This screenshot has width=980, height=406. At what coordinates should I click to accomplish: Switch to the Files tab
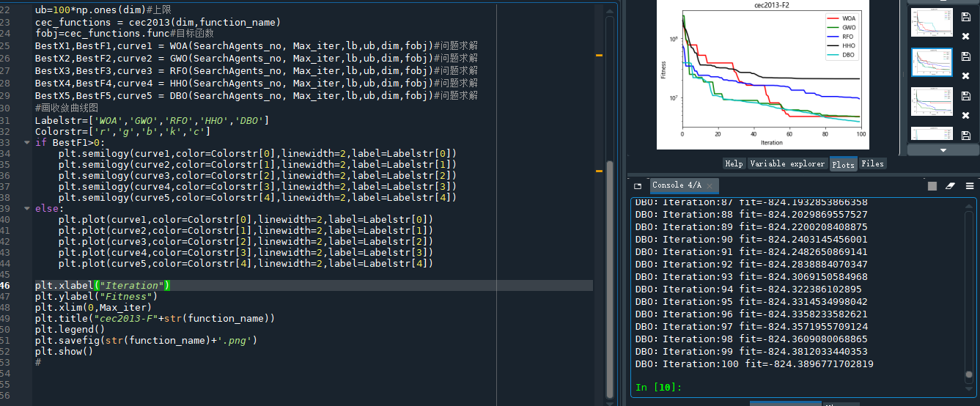tap(872, 164)
